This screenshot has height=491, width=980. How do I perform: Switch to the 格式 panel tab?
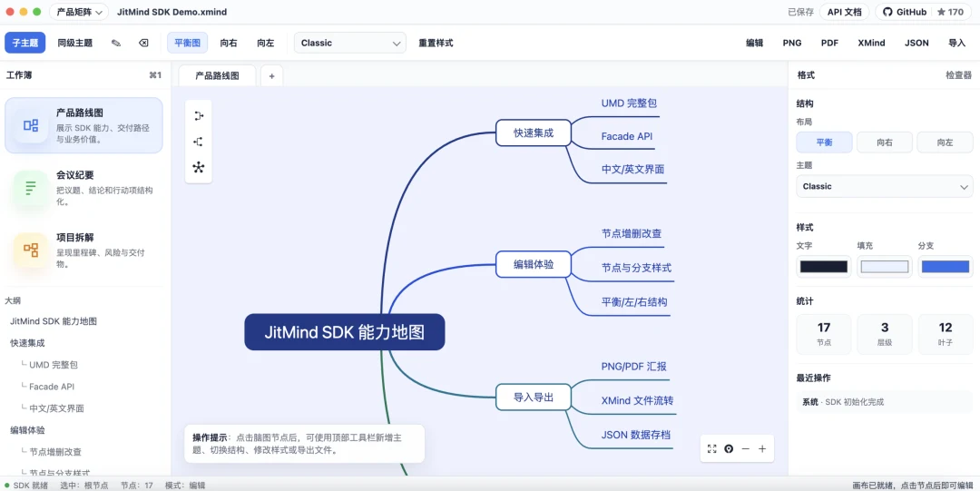(807, 75)
